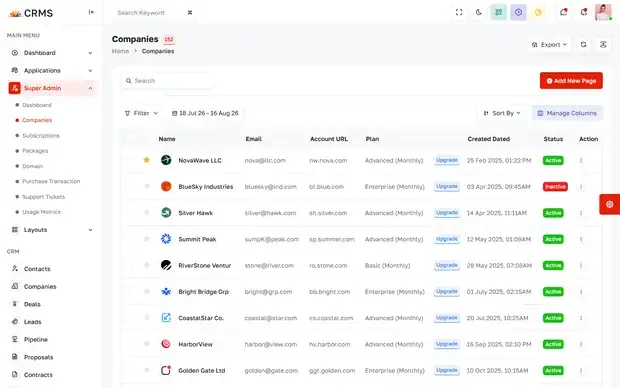Click the refresh icon beside Export

(583, 45)
